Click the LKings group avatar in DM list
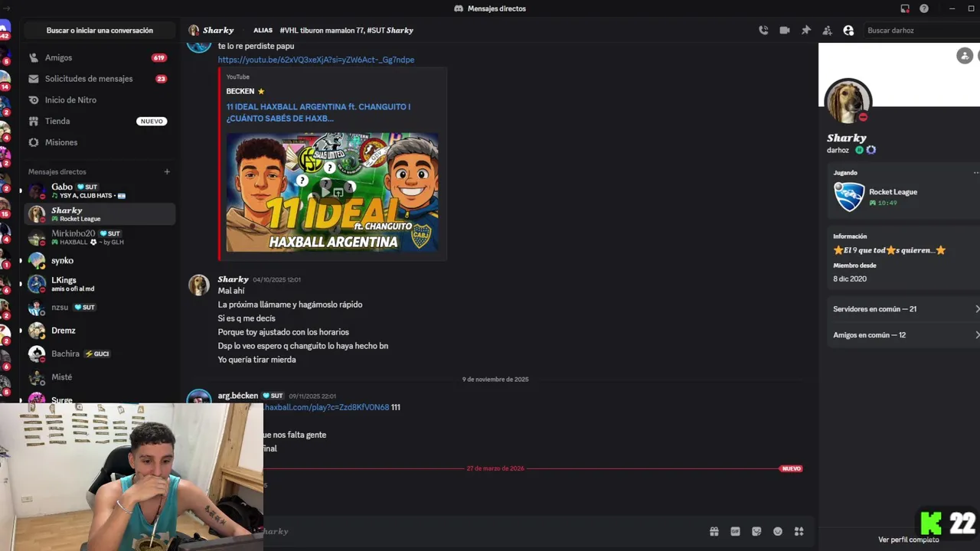Image resolution: width=980 pixels, height=551 pixels. tap(37, 284)
